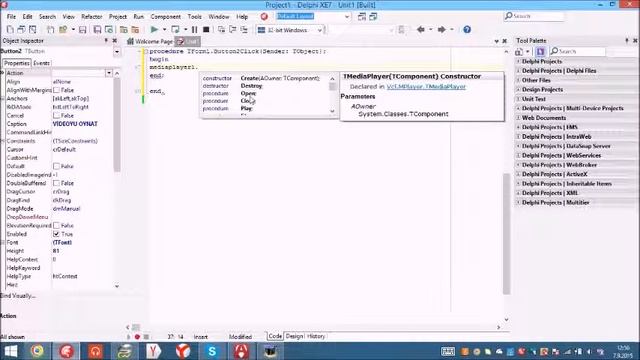
Task: Click the Tool Palette search field
Action: point(578,51)
